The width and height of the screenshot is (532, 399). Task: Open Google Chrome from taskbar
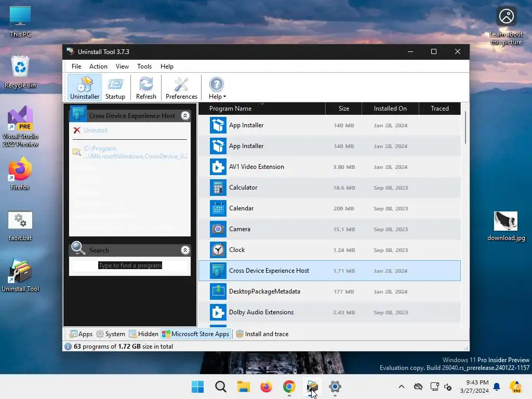(289, 387)
